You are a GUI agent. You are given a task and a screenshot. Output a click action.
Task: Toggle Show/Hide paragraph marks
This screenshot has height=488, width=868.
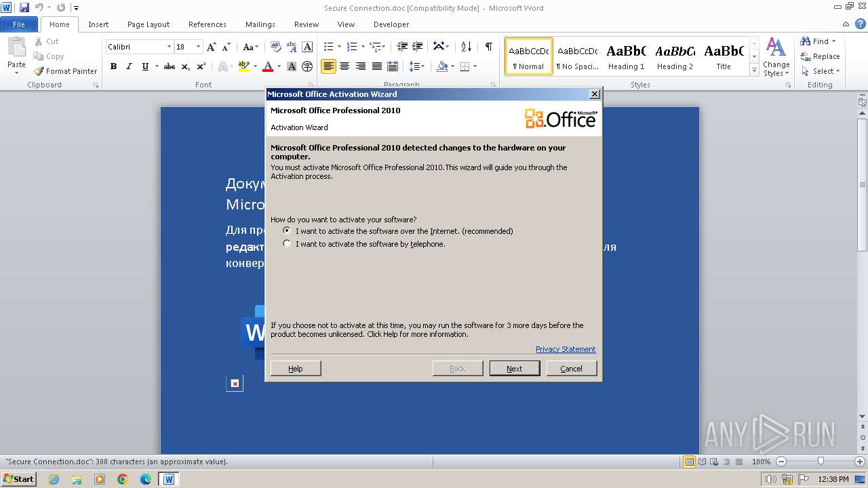pyautogui.click(x=488, y=47)
